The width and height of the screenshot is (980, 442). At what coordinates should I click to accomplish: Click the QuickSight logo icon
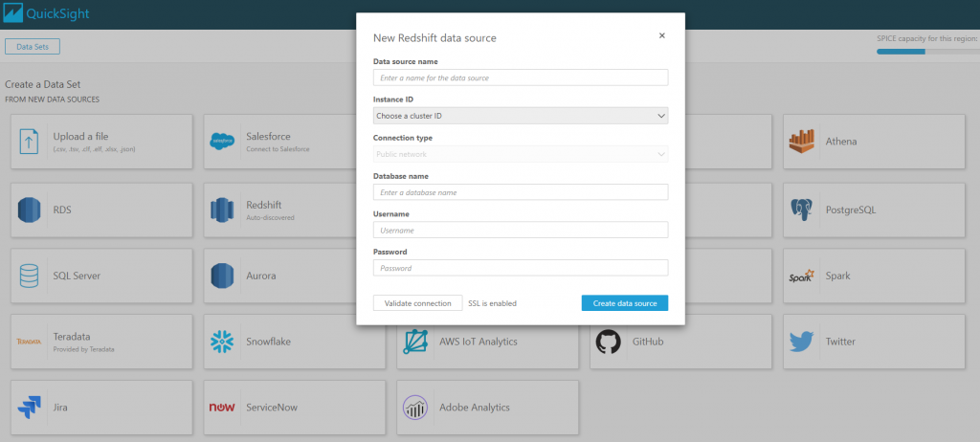pos(13,12)
